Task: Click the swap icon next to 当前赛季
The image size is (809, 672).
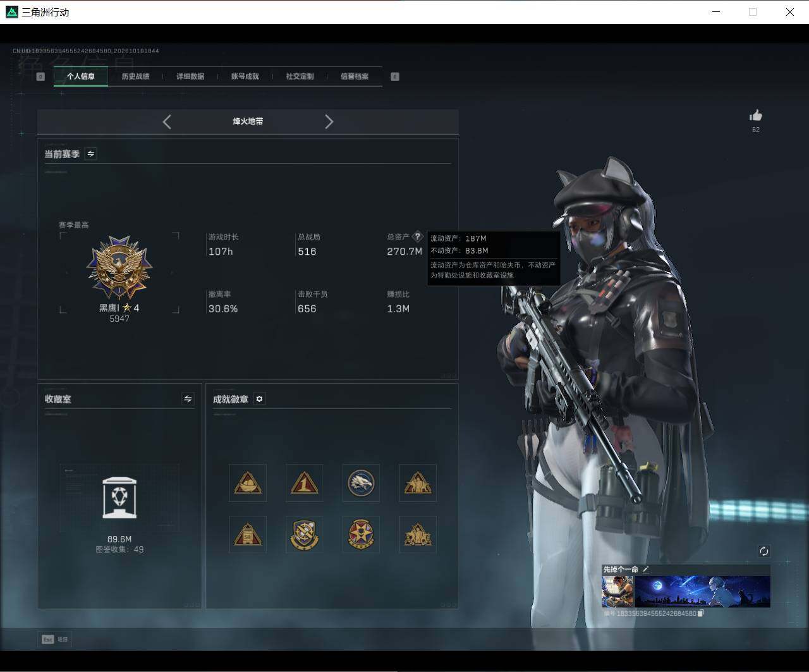Action: pos(91,154)
